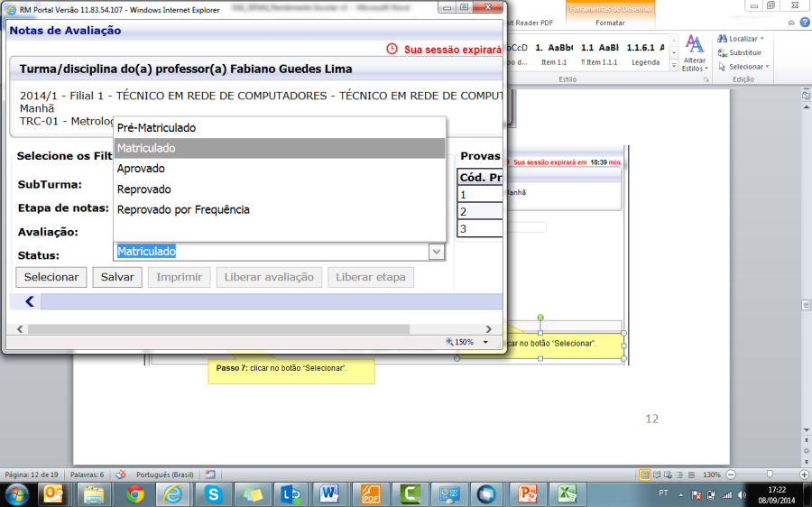Click the Word vertical scrollbar thumb
Viewport: 812px width, 507px height.
(x=807, y=305)
